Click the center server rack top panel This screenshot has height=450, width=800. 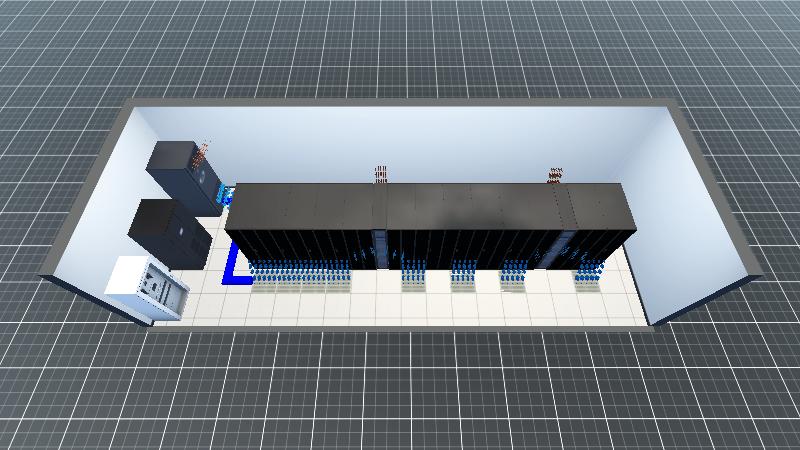[x=428, y=206]
